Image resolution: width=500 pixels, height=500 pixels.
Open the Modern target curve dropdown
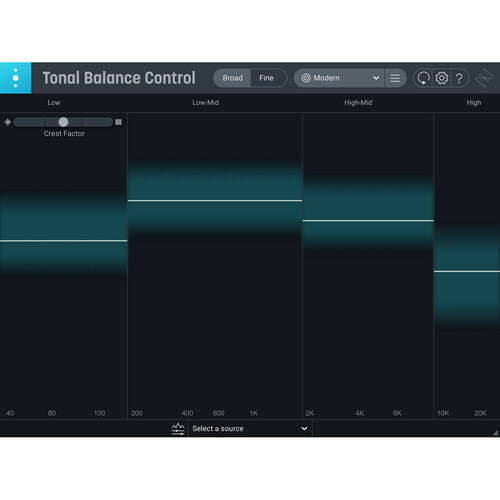click(339, 78)
